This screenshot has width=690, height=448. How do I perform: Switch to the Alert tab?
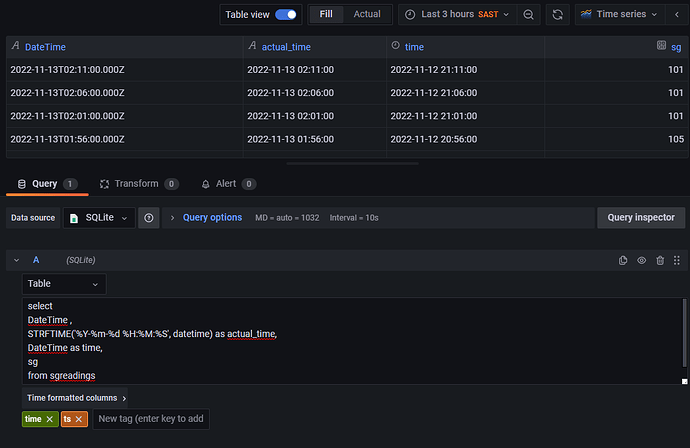click(x=228, y=184)
